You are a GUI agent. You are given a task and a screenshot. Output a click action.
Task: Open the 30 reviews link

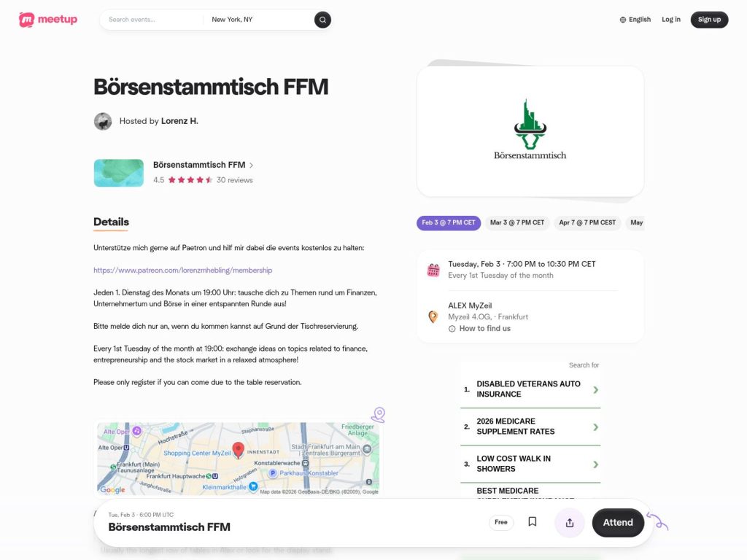click(x=235, y=179)
